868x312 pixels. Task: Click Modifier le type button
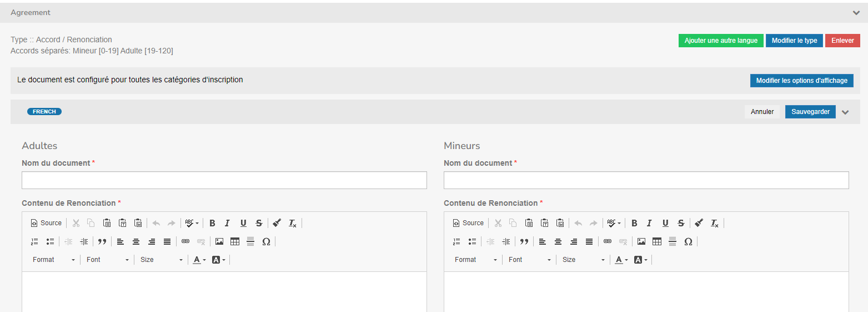(x=794, y=41)
